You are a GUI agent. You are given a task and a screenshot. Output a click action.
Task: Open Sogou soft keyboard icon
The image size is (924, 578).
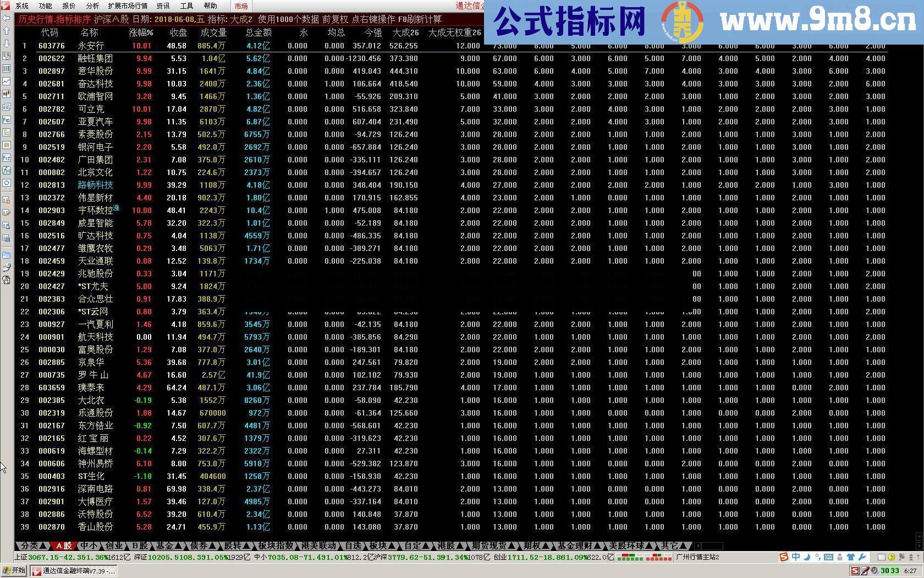click(x=829, y=557)
